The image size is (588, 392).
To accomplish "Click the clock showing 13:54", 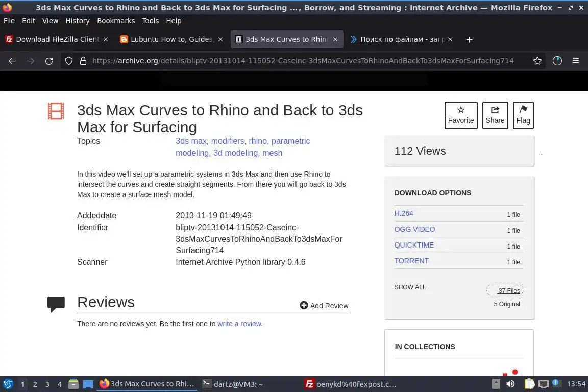I will [576, 384].
